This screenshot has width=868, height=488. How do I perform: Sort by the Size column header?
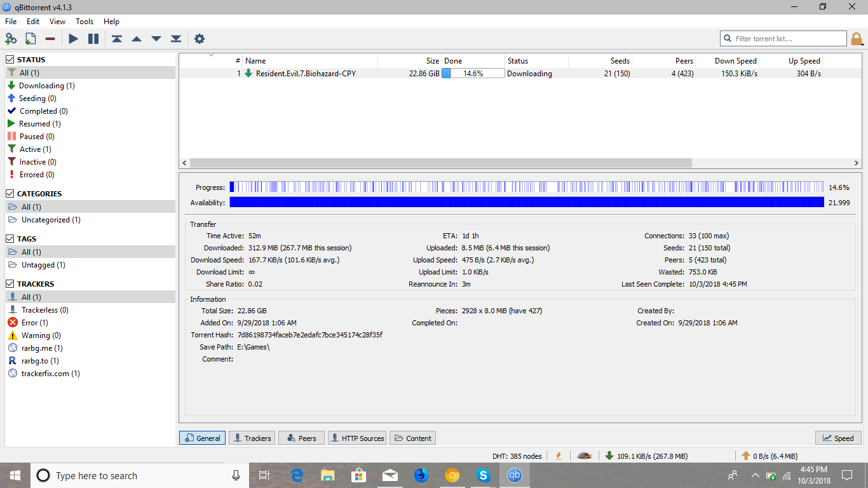tap(410, 61)
